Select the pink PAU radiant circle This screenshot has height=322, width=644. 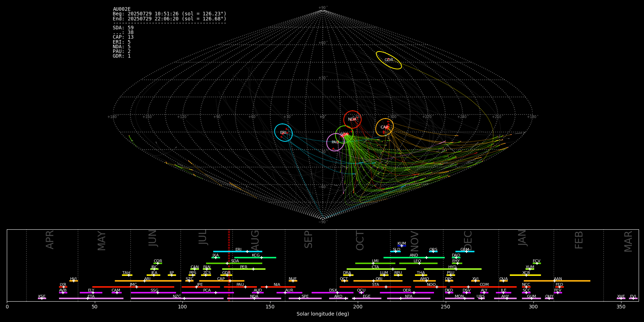(336, 142)
